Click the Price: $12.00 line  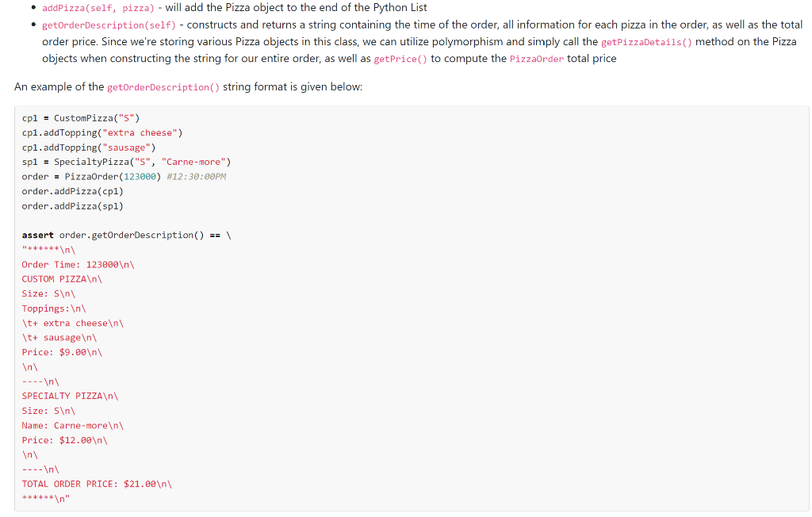click(x=65, y=440)
